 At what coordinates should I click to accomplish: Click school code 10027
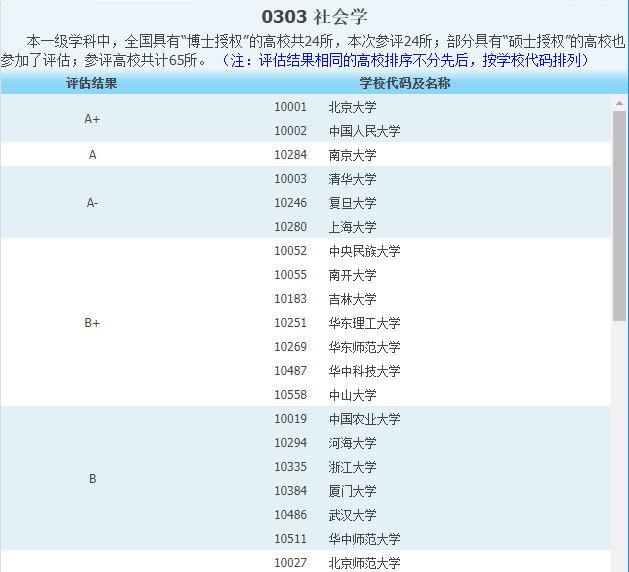[290, 563]
